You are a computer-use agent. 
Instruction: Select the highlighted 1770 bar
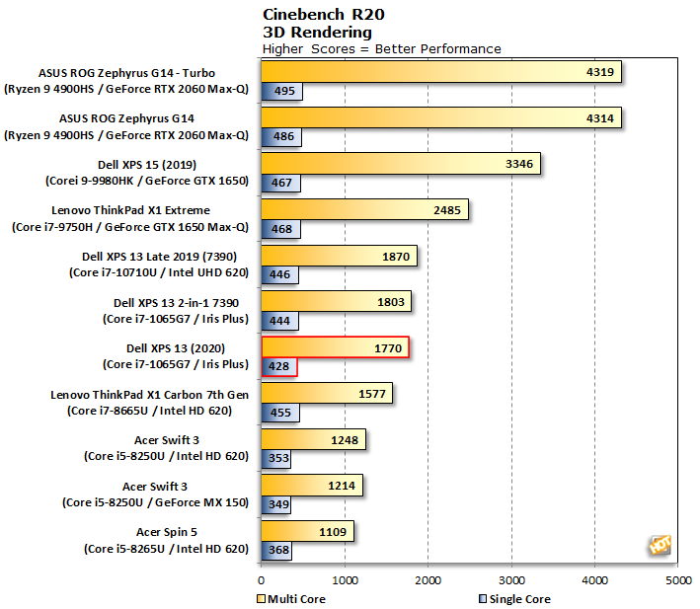coord(335,347)
